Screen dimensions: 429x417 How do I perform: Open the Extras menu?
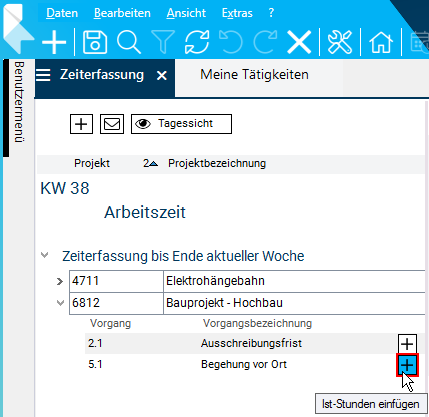237,13
